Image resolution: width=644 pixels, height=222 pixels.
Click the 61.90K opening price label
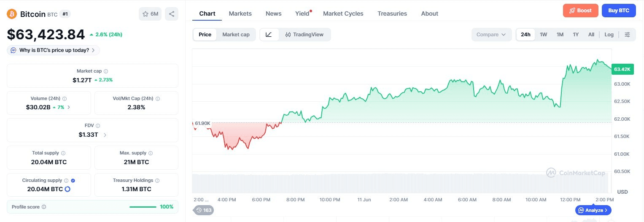202,123
